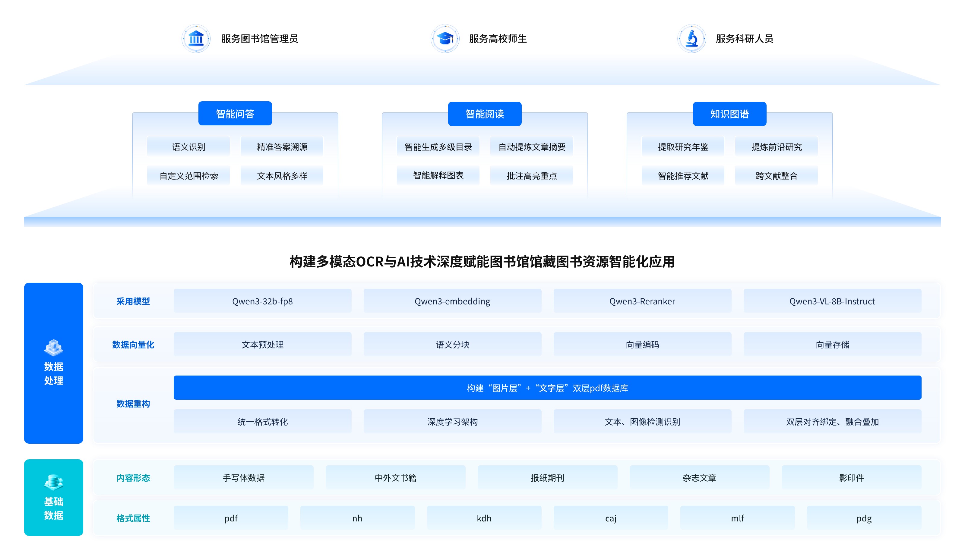Click the main title about 多模态OCR
Viewport: 965px width, 560px height.
(x=482, y=262)
